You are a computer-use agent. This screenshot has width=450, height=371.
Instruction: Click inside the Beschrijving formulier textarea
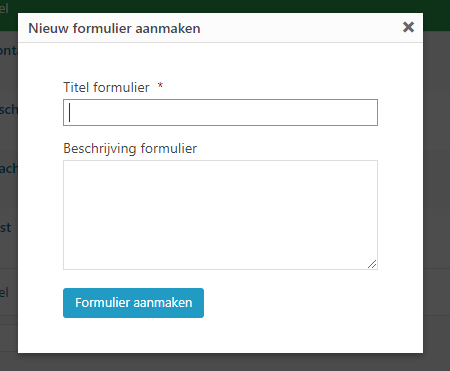coord(220,215)
